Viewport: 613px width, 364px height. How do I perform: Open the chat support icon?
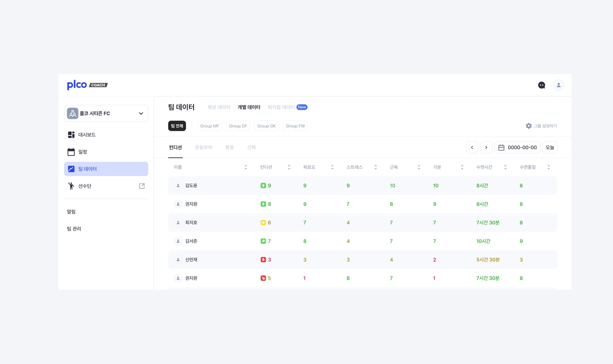click(542, 85)
